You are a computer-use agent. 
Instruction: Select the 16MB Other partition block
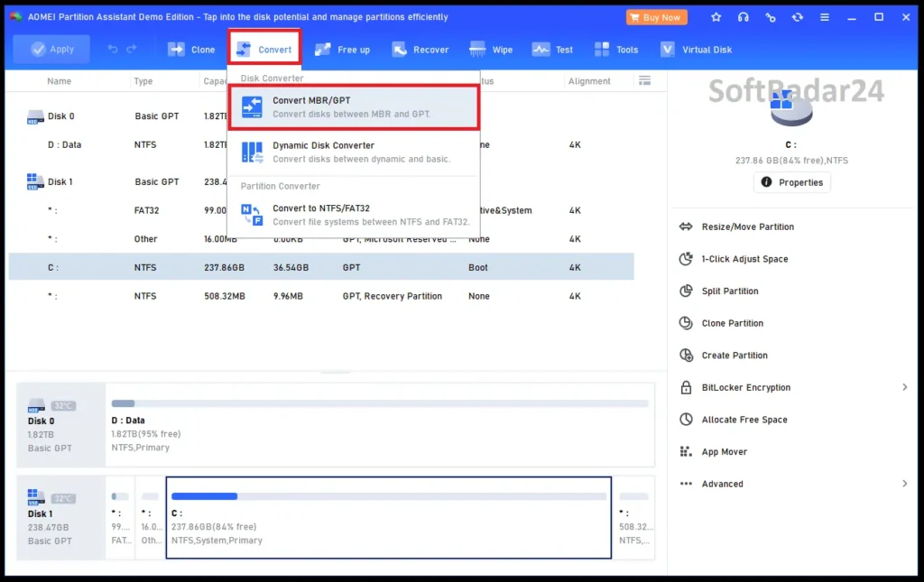point(151,517)
